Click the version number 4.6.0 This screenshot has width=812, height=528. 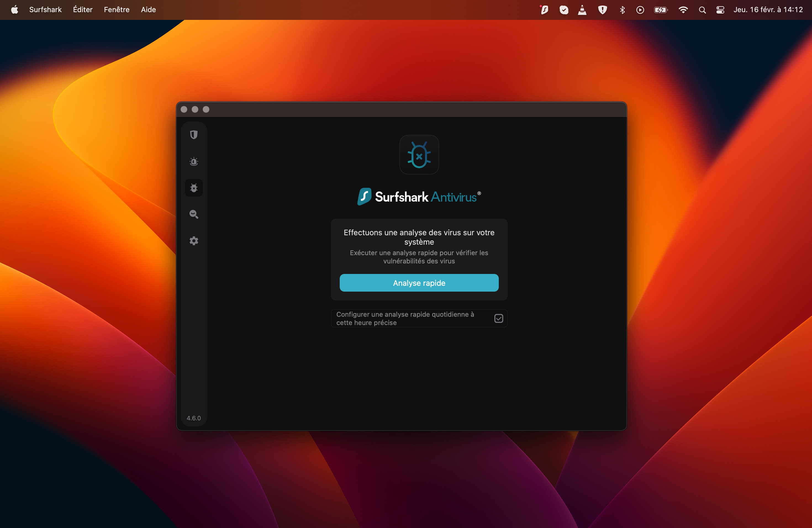(193, 418)
